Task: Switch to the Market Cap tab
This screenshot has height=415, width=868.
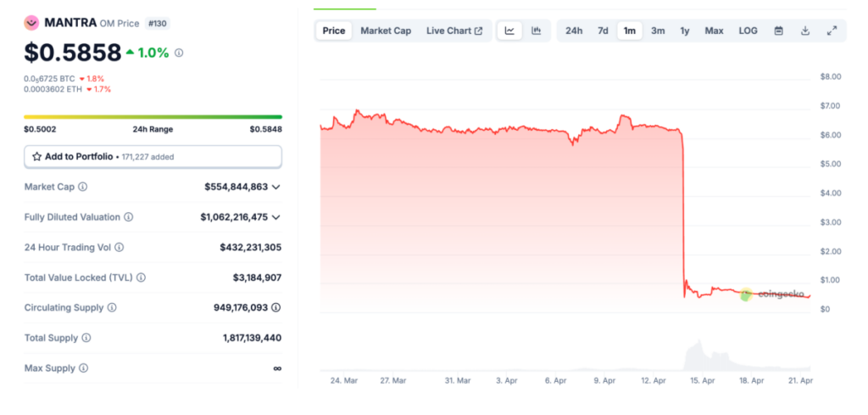Action: tap(386, 31)
